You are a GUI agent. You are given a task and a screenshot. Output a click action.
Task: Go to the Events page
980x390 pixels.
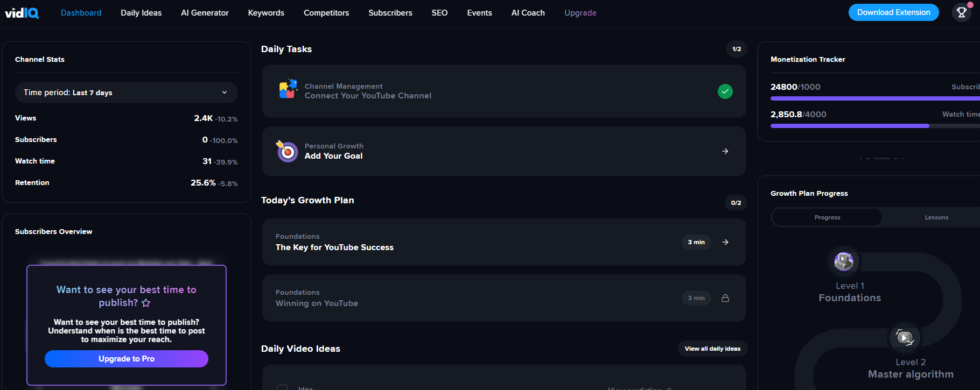(x=479, y=12)
